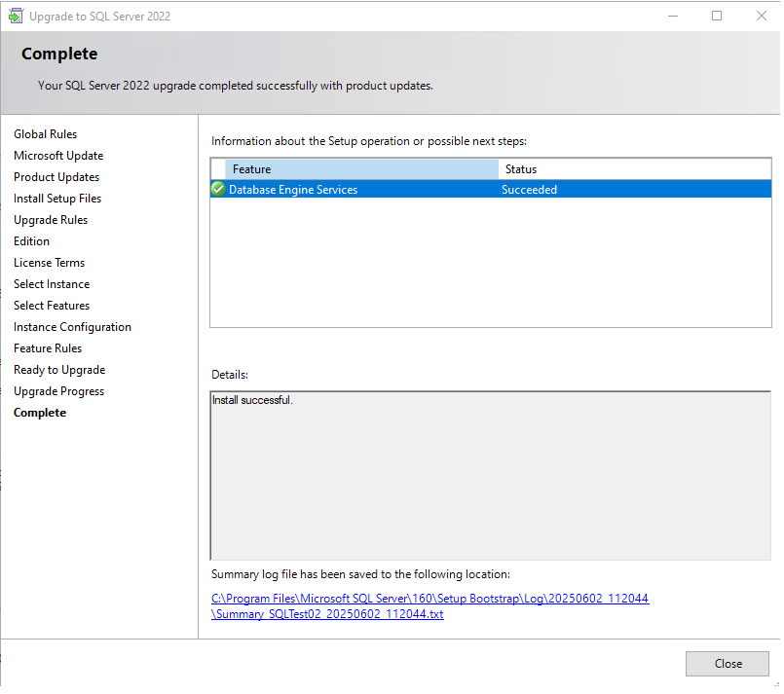Minimize the upgrade window

coord(672,16)
